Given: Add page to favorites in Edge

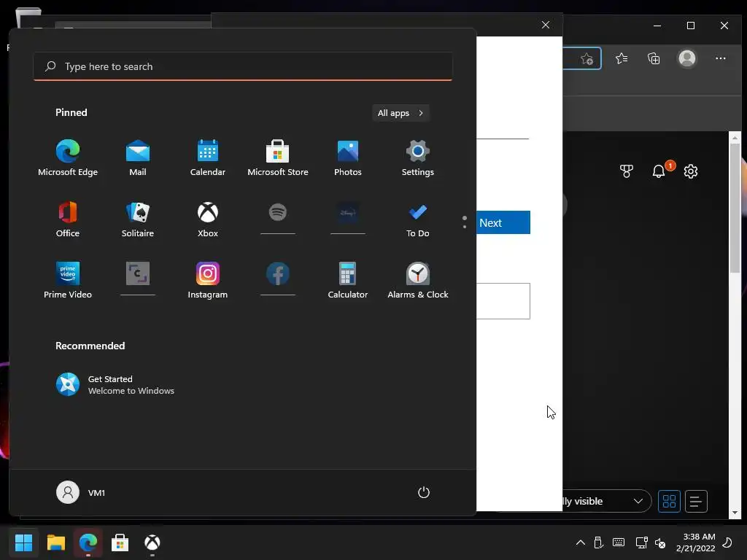Looking at the screenshot, I should (587, 58).
